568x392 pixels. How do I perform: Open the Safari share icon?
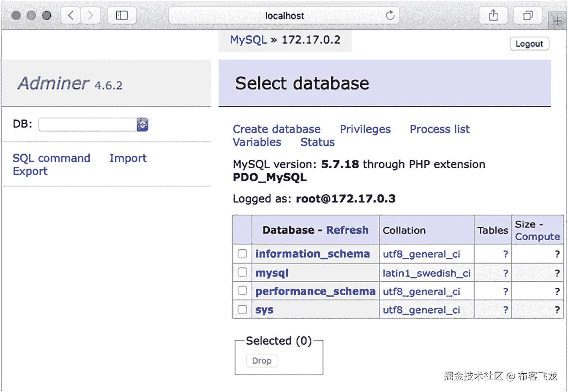tap(493, 16)
